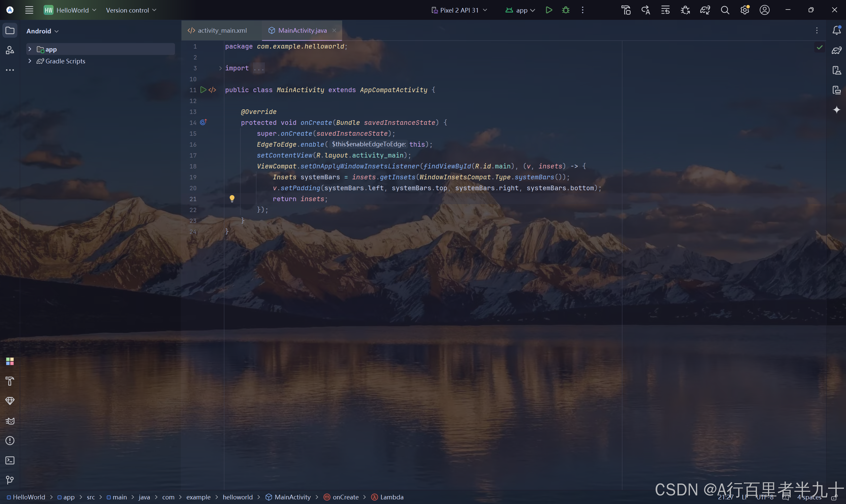The width and height of the screenshot is (846, 504).
Task: Toggle the Project tool window folder icon
Action: click(10, 31)
